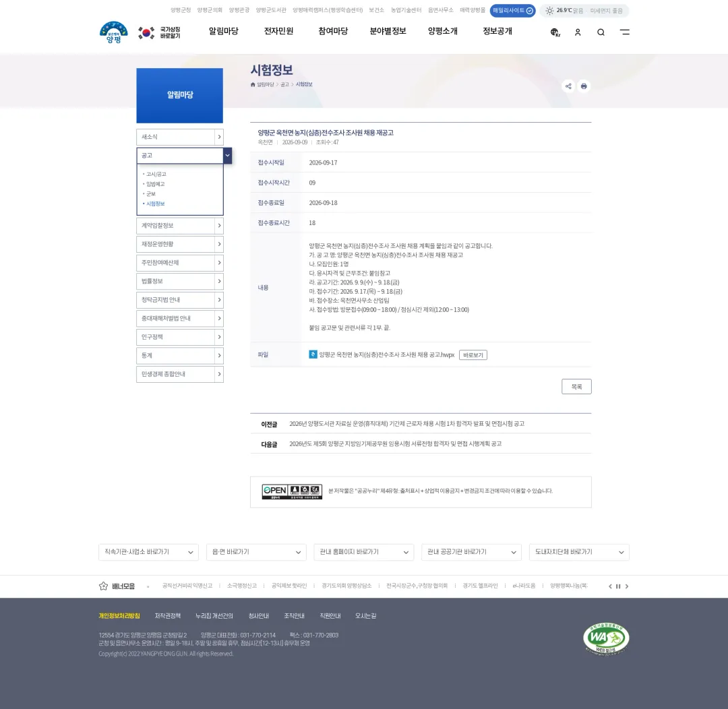Click 경기도 헬프라인 banner link
Image resolution: width=728 pixels, height=709 pixels.
[480, 586]
